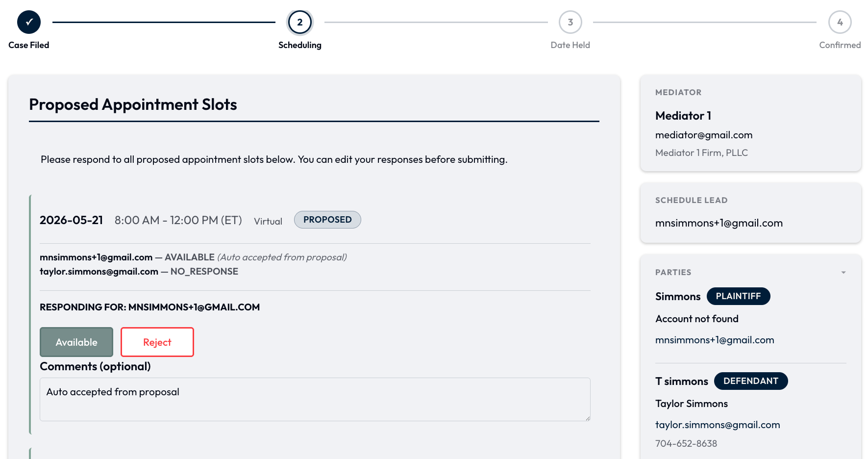This screenshot has height=459, width=868.
Task: Click the Case Filed step label
Action: pyautogui.click(x=29, y=45)
